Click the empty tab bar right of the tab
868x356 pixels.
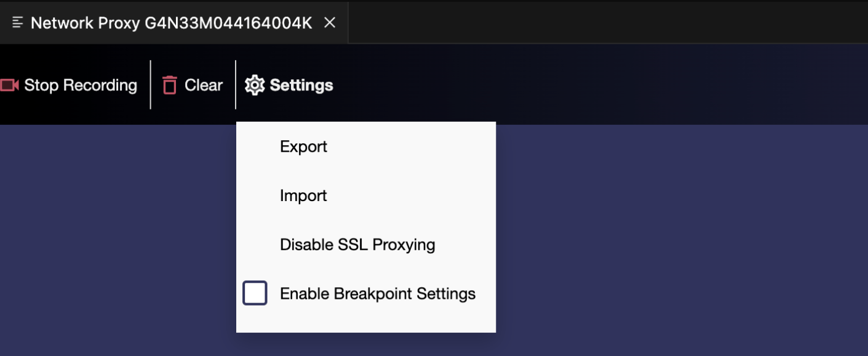(603, 23)
